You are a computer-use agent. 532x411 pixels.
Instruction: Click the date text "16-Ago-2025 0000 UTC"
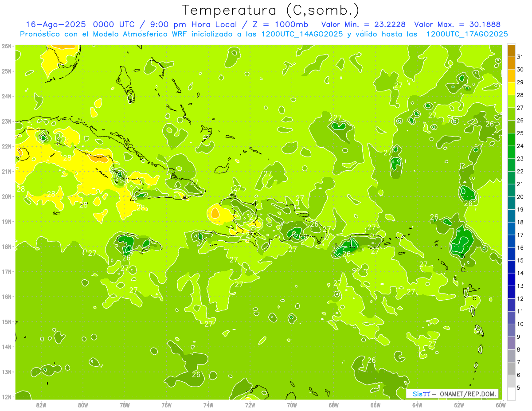80,24
